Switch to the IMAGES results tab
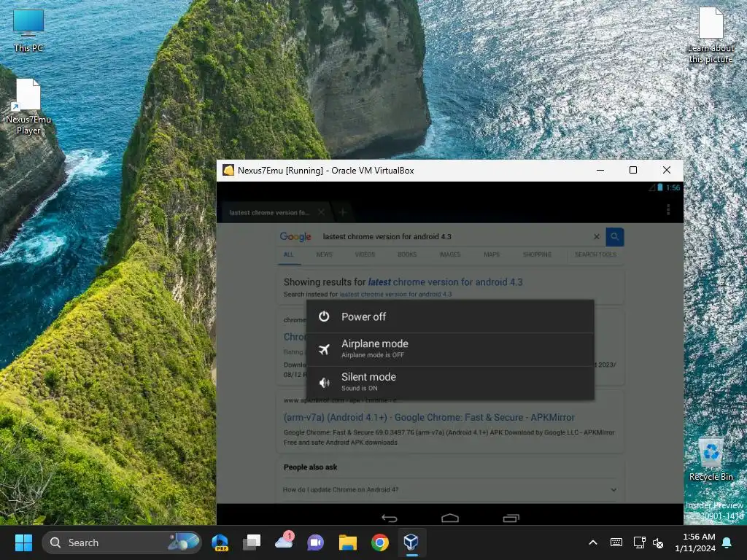 (449, 254)
